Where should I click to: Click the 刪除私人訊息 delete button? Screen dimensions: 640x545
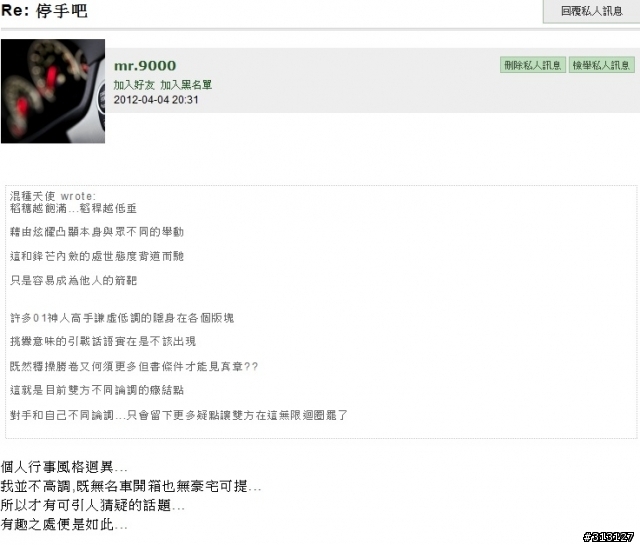coord(533,65)
